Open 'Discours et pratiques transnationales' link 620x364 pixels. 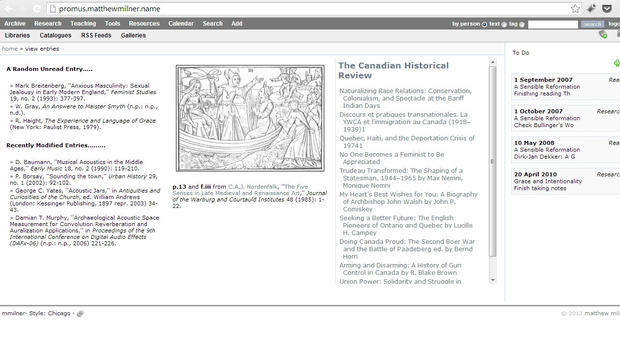[x=405, y=122]
